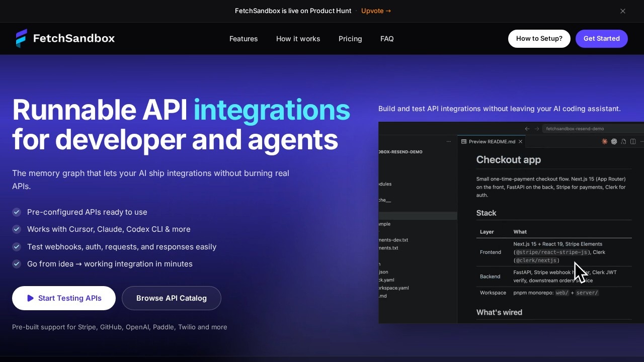This screenshot has height=362, width=644.
Task: Dismiss the Product Hunt announcement banner
Action: pyautogui.click(x=623, y=11)
